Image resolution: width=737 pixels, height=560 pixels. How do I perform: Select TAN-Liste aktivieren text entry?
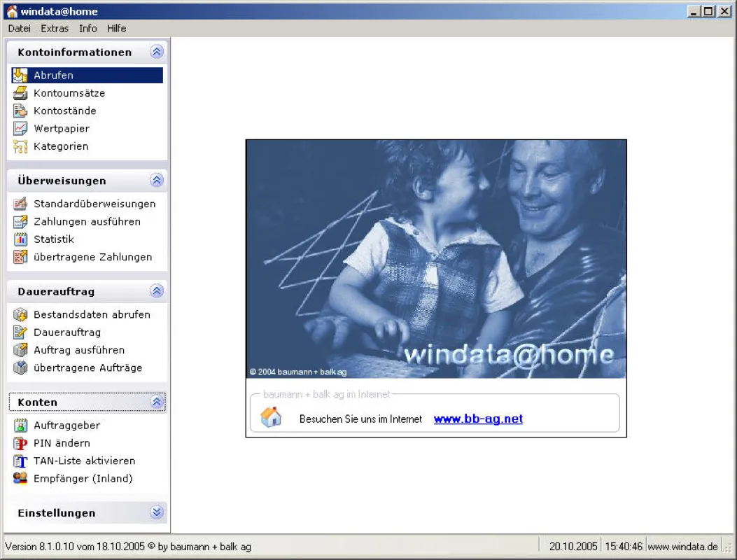tap(84, 461)
